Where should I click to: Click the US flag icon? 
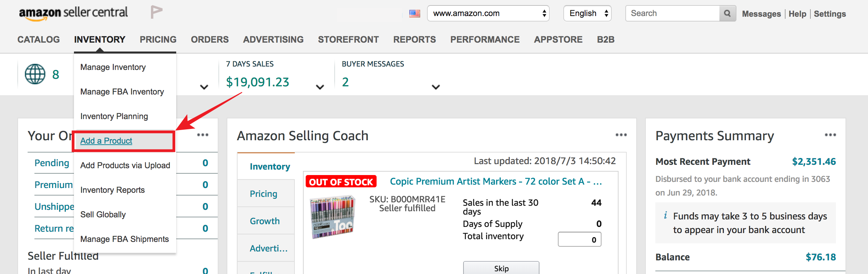tap(414, 14)
